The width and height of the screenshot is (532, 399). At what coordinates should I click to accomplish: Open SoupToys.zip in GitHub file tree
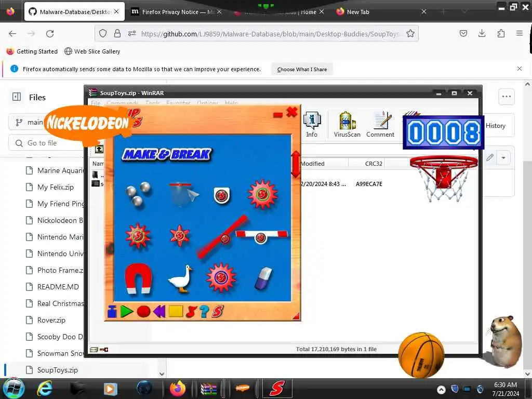point(57,370)
